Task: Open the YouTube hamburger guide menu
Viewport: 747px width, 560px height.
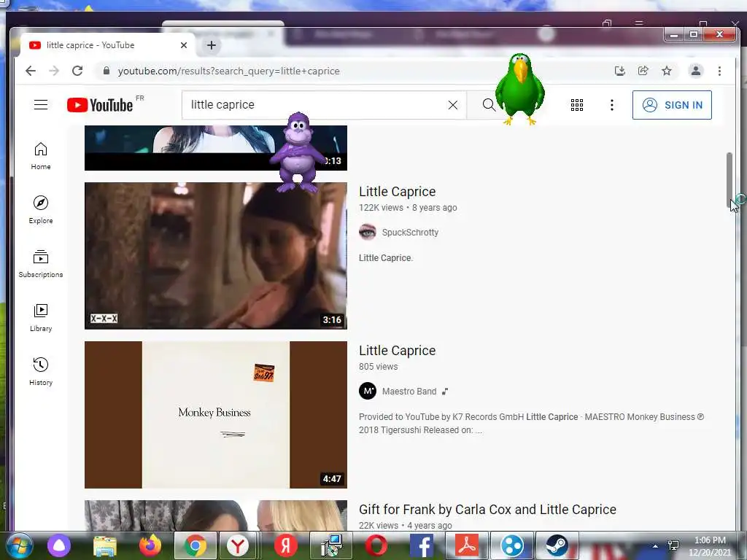Action: 41,105
